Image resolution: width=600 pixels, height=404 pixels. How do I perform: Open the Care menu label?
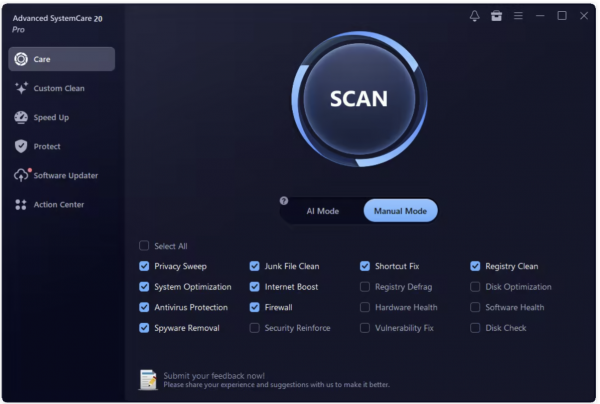42,59
